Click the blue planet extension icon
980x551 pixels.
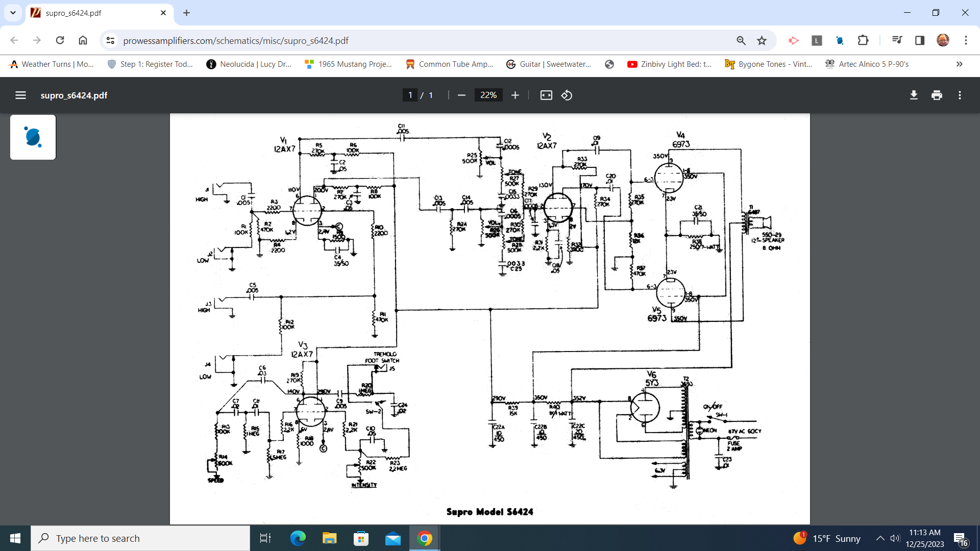tap(840, 40)
